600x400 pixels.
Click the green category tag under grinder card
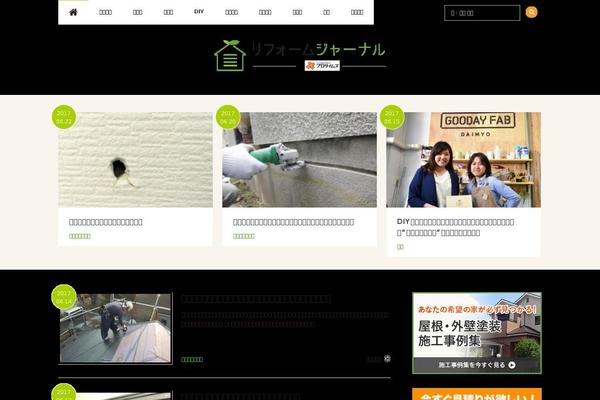(244, 236)
